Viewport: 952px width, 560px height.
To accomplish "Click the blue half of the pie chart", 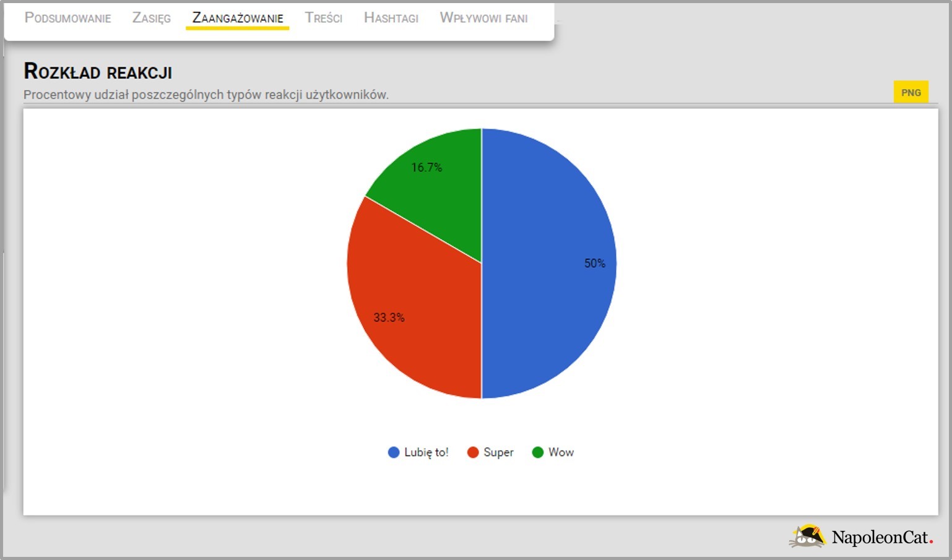I will [x=545, y=263].
